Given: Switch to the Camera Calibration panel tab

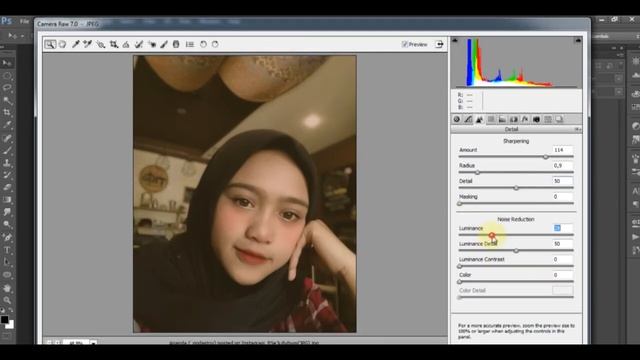Looking at the screenshot, I should (x=536, y=119).
